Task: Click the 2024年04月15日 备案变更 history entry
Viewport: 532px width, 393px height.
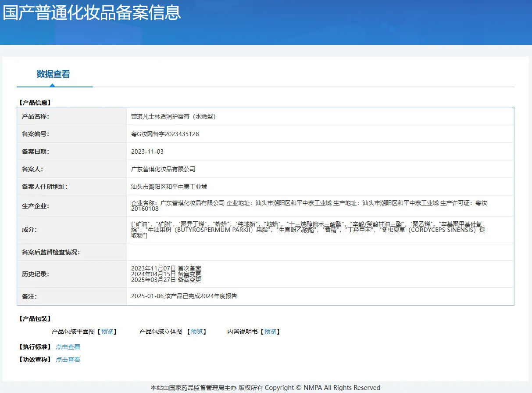Action: coord(166,274)
